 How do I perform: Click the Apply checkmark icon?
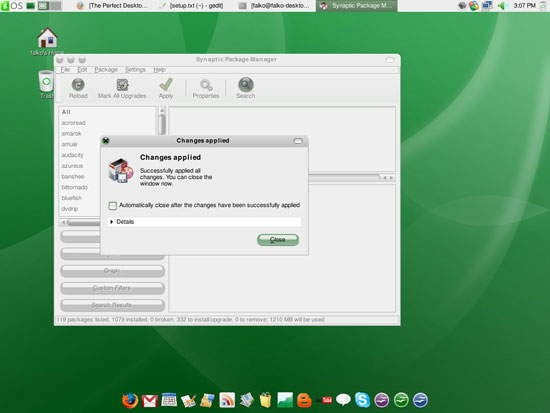[x=166, y=85]
